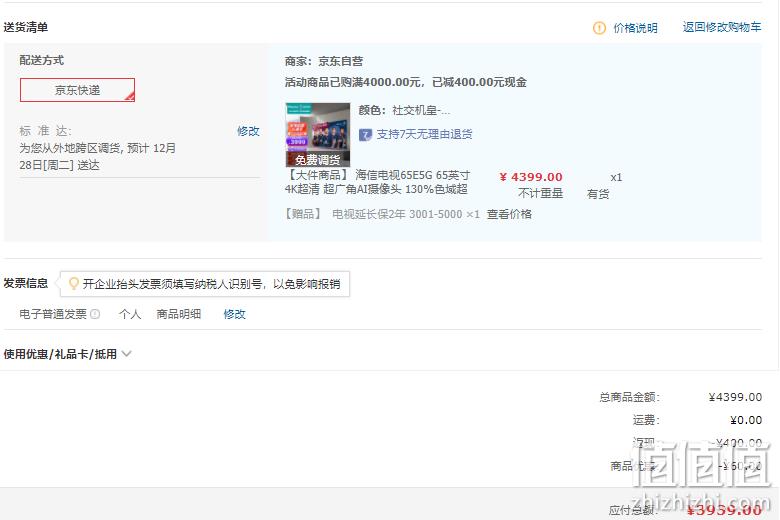The height and width of the screenshot is (520, 780).
Task: Click the 标准达 standard delivery label
Action: (45, 131)
